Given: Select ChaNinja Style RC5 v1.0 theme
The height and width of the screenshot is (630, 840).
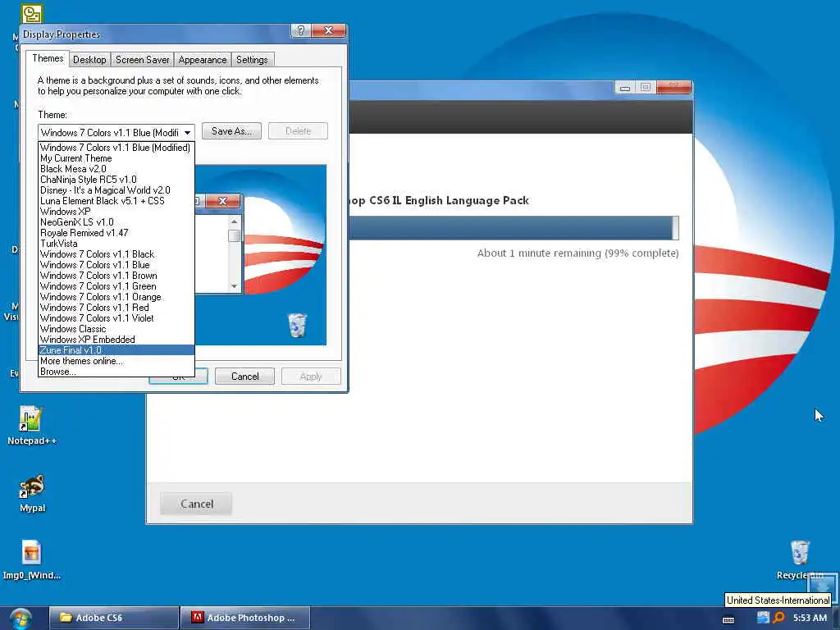Looking at the screenshot, I should point(116,180).
